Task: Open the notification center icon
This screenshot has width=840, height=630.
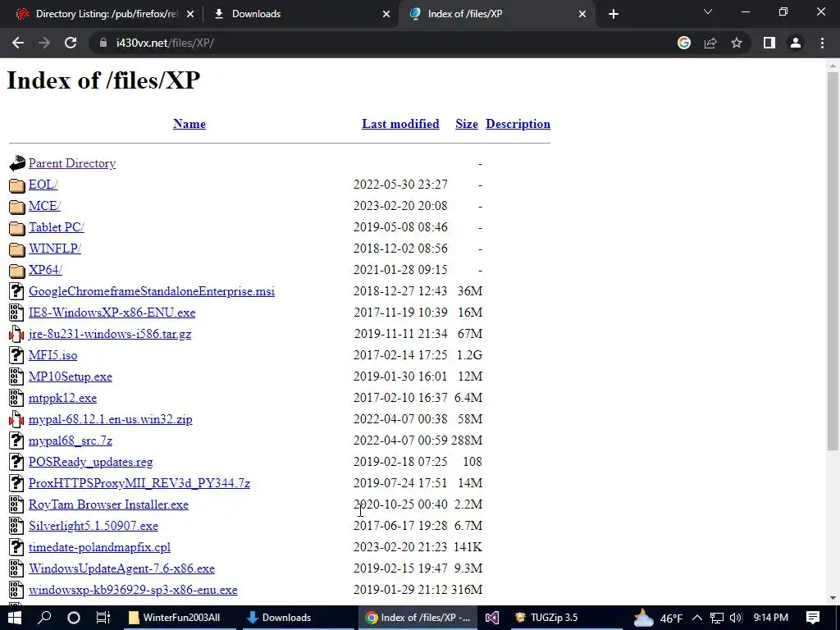Action: [813, 618]
